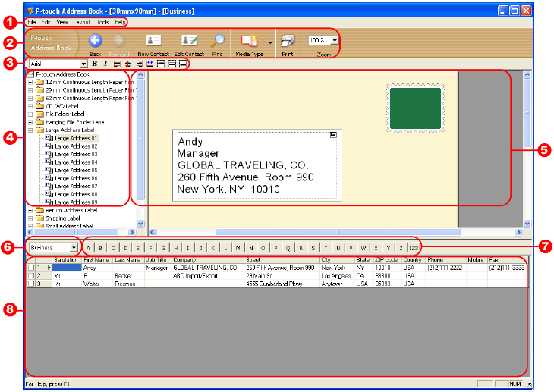Tick checkbox for record 3 Freeman

31,284
